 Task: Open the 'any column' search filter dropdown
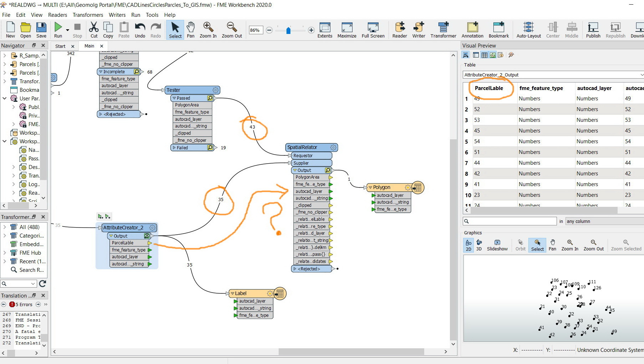point(604,221)
